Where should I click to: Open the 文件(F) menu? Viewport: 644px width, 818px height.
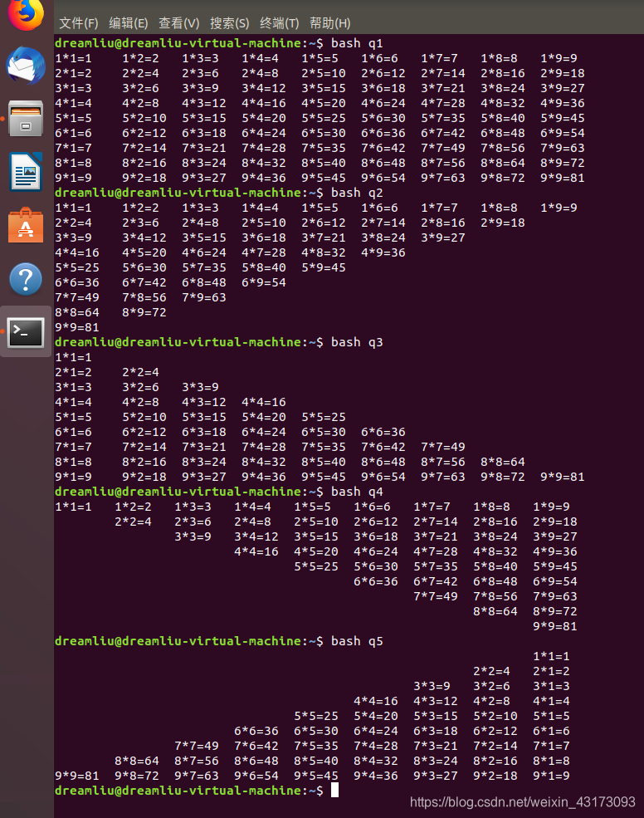pos(78,23)
